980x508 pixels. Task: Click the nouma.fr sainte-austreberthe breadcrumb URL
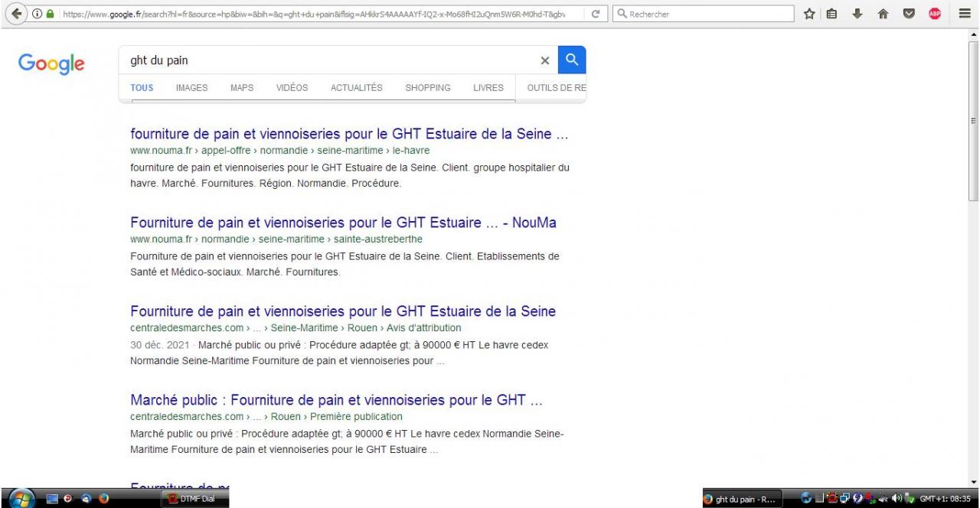(276, 239)
